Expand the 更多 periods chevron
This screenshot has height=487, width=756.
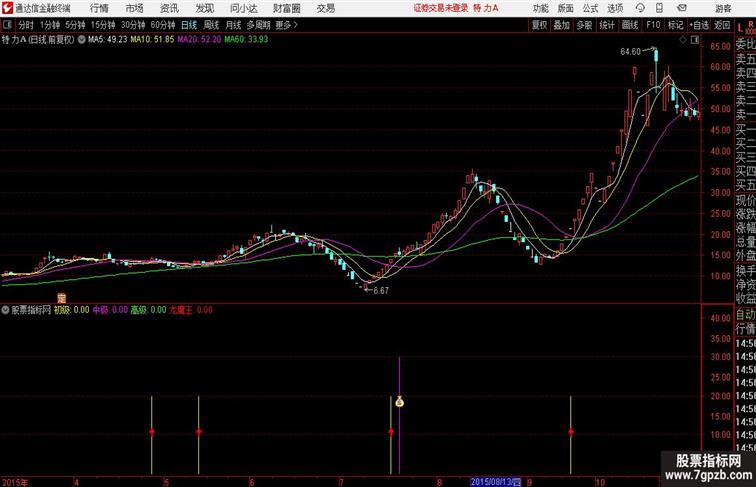point(287,25)
